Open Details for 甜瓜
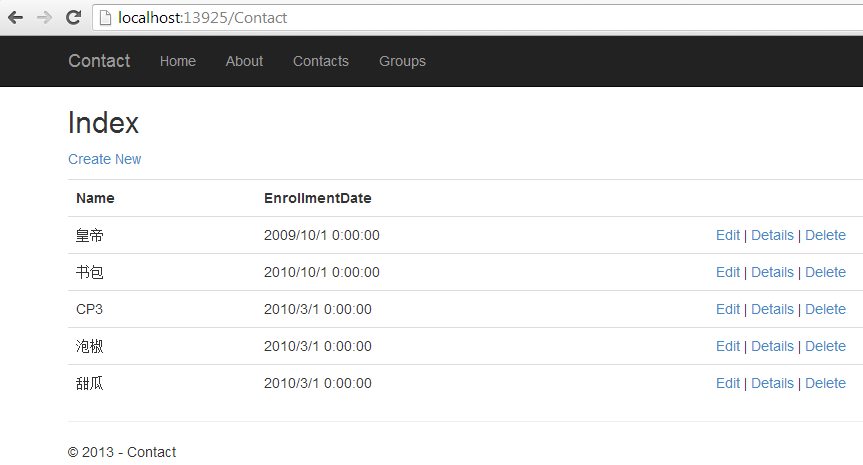This screenshot has height=465, width=863. (x=772, y=382)
